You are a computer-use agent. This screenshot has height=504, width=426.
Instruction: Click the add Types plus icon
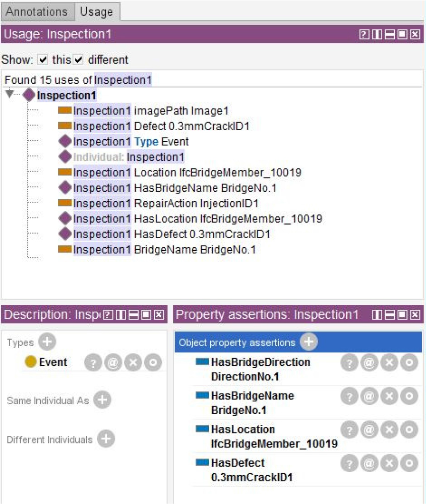(47, 343)
